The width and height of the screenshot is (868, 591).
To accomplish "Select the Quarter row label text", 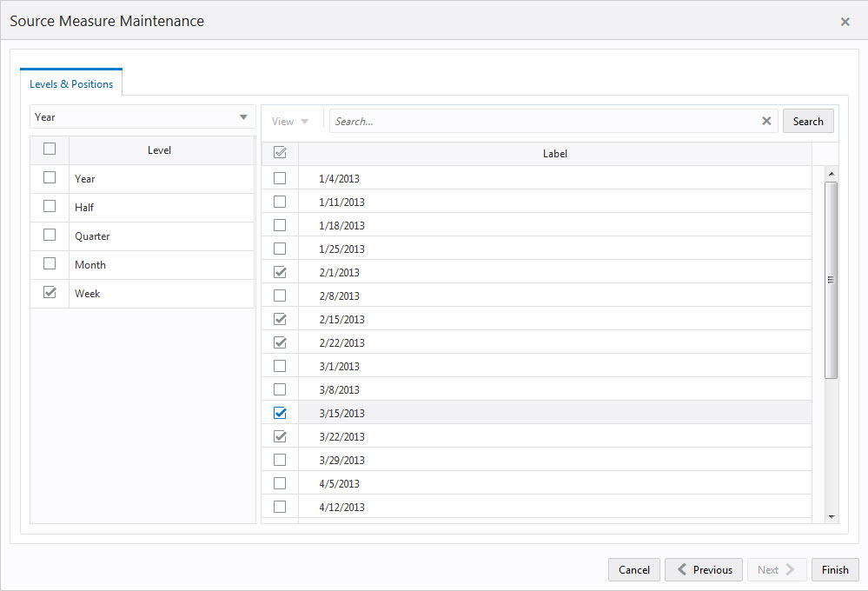I will (x=92, y=236).
